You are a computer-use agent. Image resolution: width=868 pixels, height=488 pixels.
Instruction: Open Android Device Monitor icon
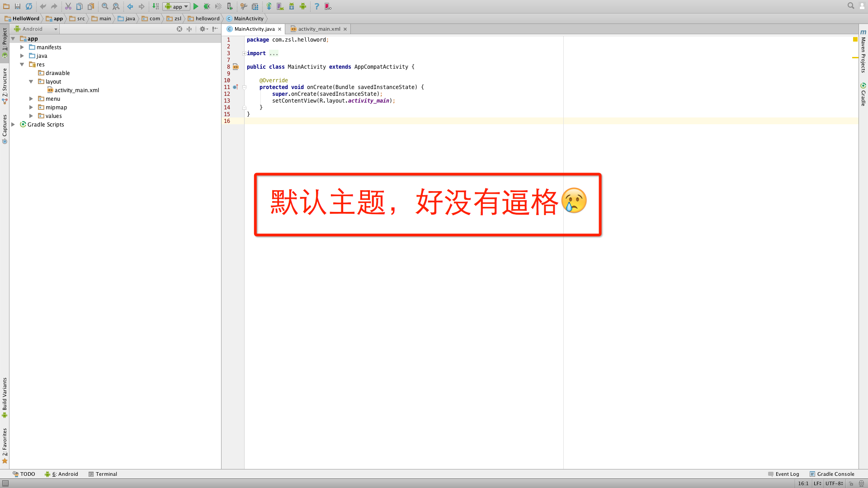coord(303,6)
